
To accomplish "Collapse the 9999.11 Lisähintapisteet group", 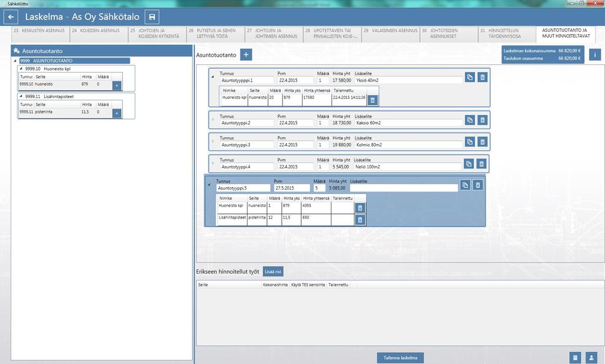I will point(21,96).
